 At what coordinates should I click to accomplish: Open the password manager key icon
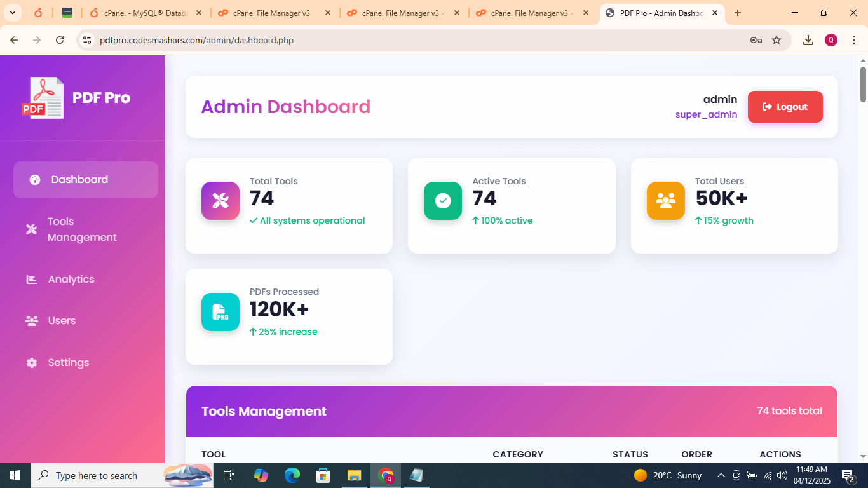(755, 39)
